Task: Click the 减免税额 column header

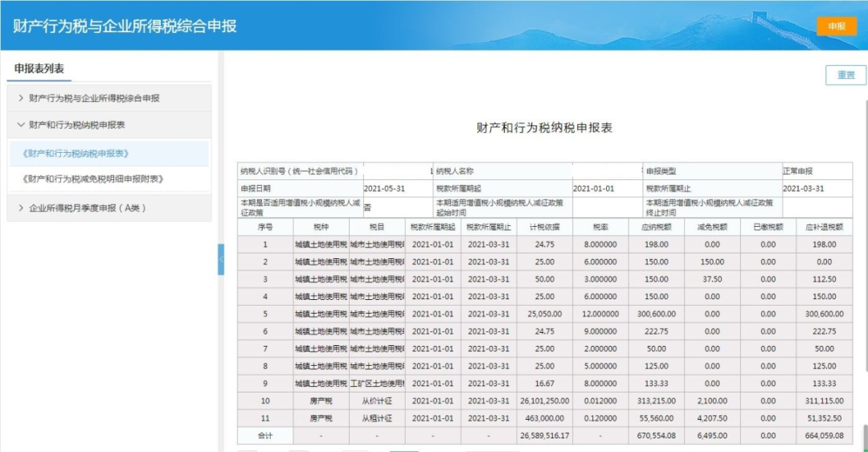Action: pos(712,227)
